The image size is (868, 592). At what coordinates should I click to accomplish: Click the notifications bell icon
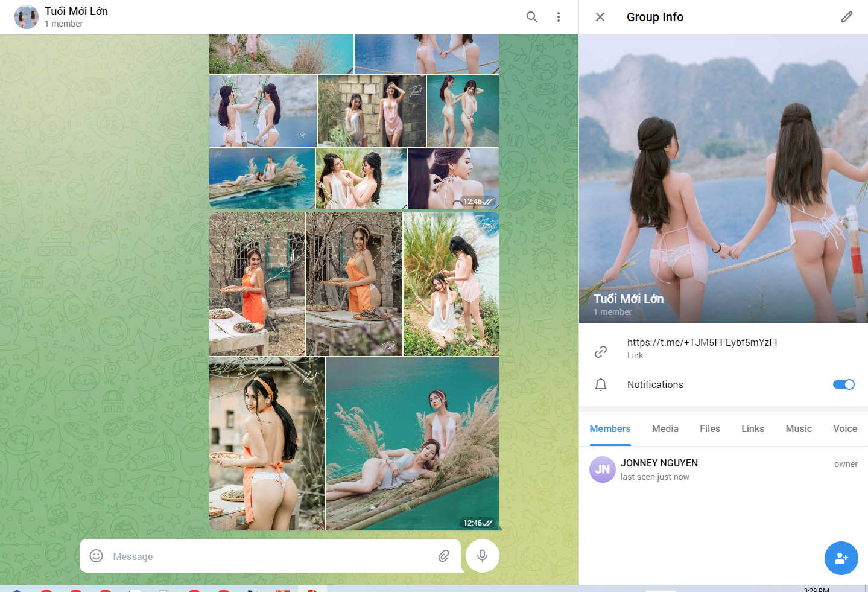(x=601, y=384)
